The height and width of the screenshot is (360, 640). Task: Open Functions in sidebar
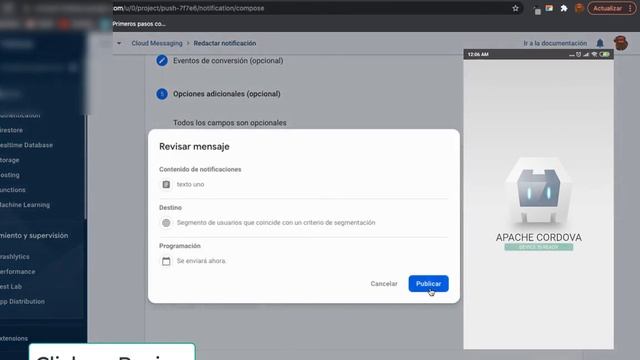click(x=13, y=190)
